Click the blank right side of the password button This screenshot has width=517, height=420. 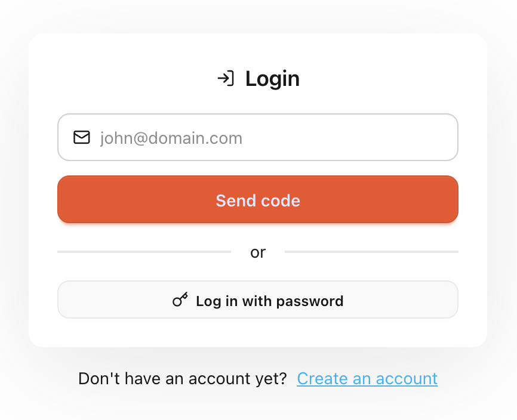(x=412, y=300)
